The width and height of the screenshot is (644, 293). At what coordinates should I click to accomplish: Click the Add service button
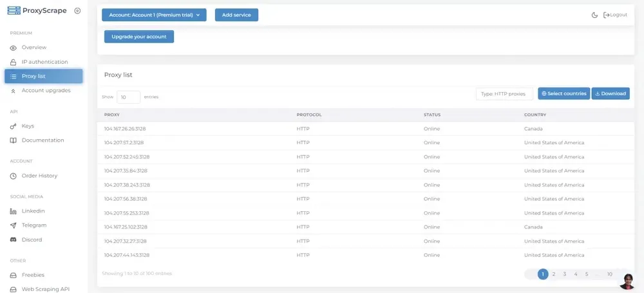tap(236, 15)
